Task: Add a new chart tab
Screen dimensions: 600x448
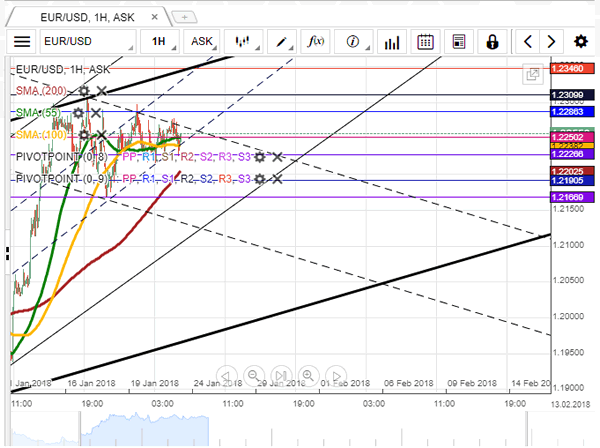Action: click(x=183, y=17)
